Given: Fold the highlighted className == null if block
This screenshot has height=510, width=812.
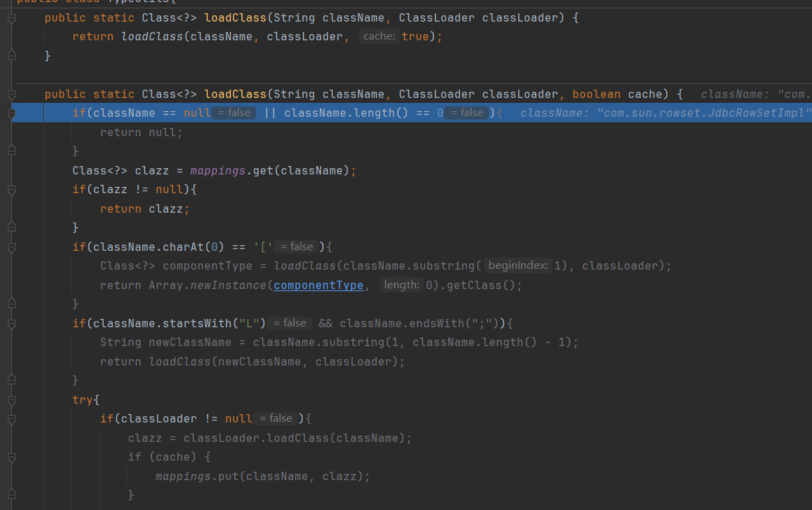Looking at the screenshot, I should pos(11,113).
